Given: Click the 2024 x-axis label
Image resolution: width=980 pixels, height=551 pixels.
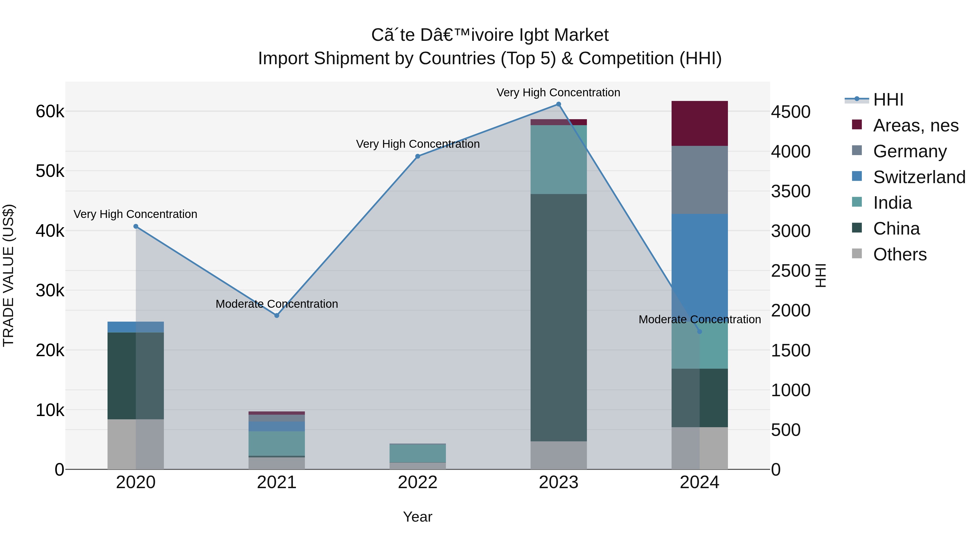Looking at the screenshot, I should (x=699, y=482).
